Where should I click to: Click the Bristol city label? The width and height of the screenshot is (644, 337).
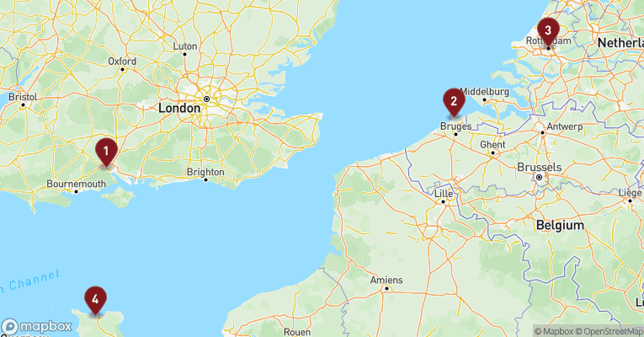[x=23, y=98]
